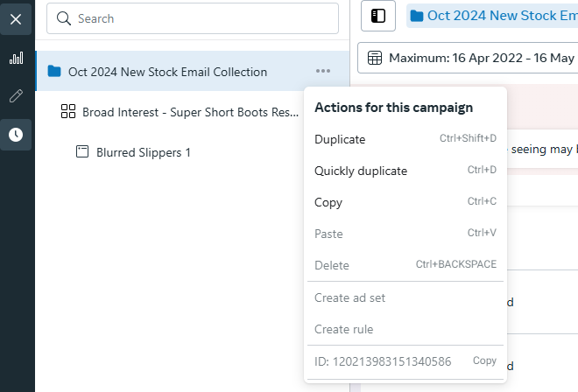Click the campaign folder icon

(x=54, y=72)
